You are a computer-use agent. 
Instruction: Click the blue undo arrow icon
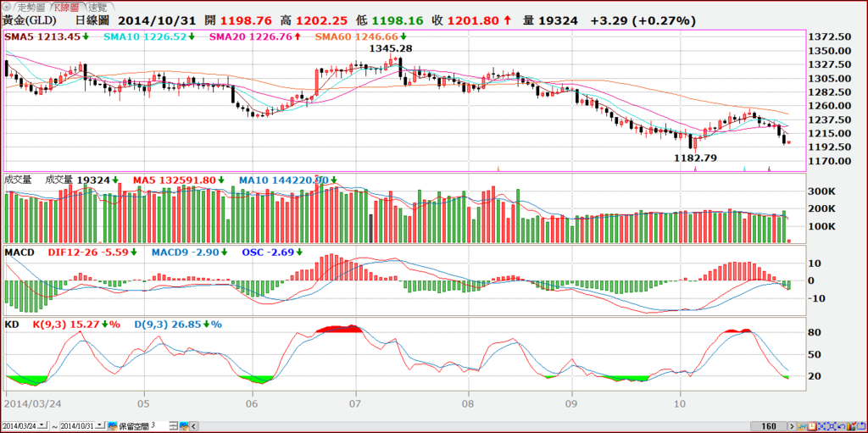tap(842, 427)
